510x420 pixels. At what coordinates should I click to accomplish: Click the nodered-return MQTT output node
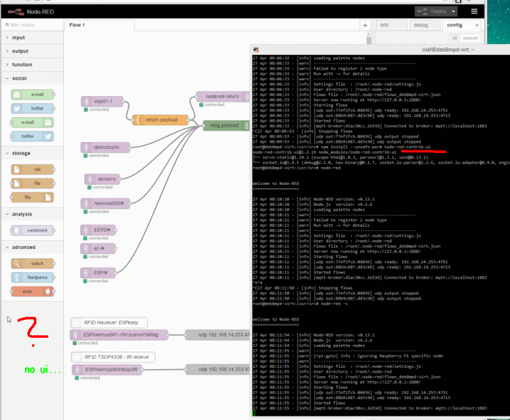[x=222, y=96]
